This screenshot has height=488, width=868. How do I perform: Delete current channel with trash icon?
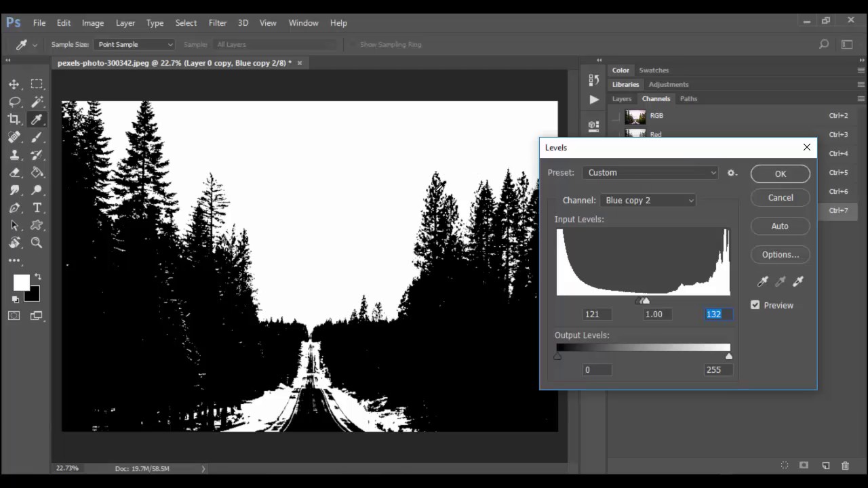pyautogui.click(x=845, y=466)
